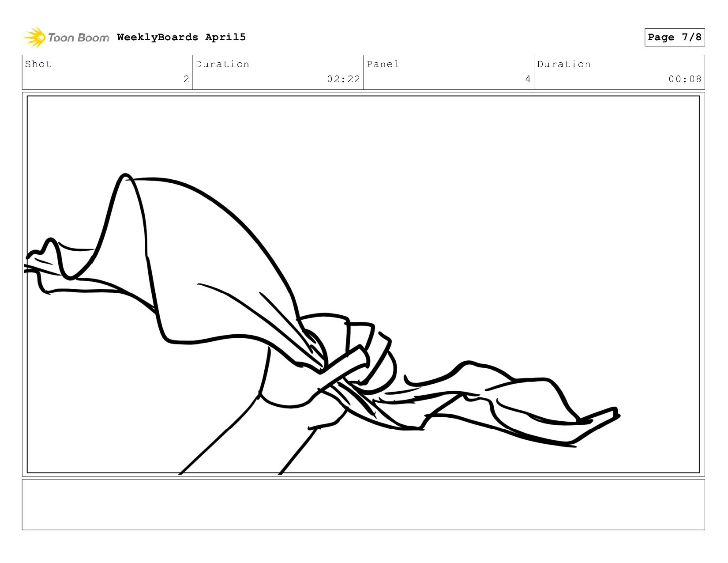Image resolution: width=728 pixels, height=563 pixels.
Task: Click the Shot label
Action: [38, 64]
